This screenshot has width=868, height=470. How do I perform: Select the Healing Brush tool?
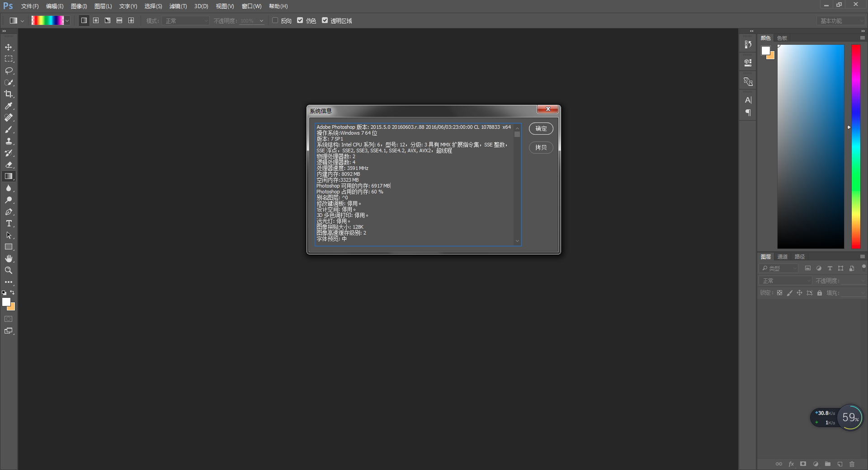pos(9,117)
